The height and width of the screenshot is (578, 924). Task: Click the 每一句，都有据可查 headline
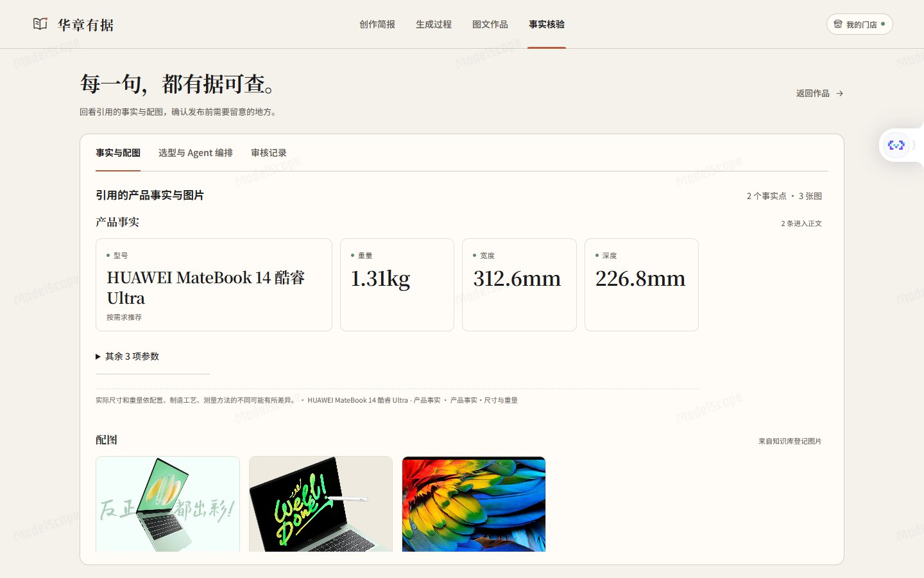pyautogui.click(x=179, y=84)
